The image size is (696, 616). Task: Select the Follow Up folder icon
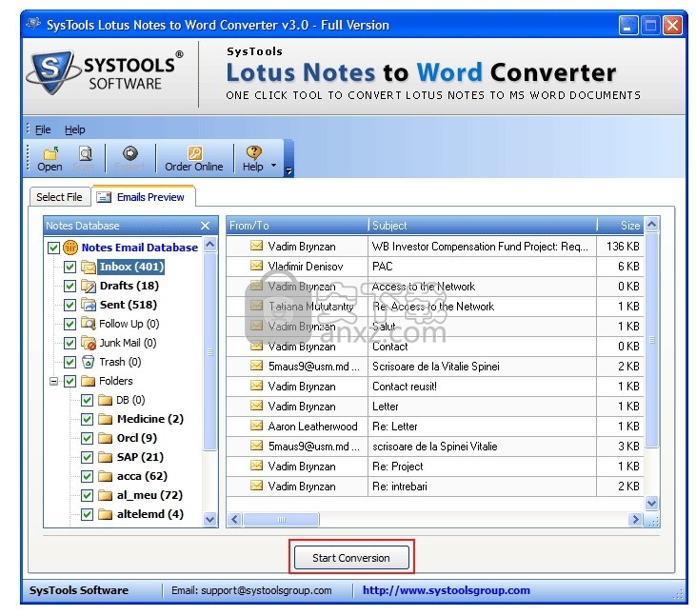(89, 324)
